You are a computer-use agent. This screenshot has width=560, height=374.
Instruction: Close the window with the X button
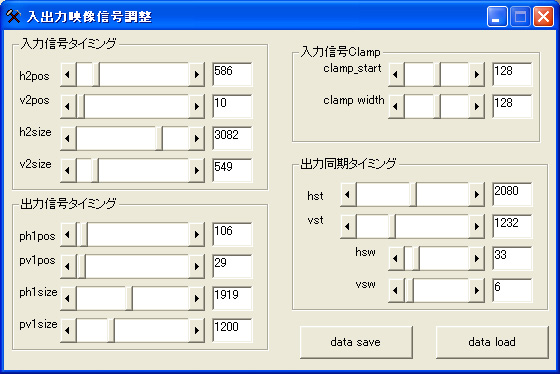[544, 16]
